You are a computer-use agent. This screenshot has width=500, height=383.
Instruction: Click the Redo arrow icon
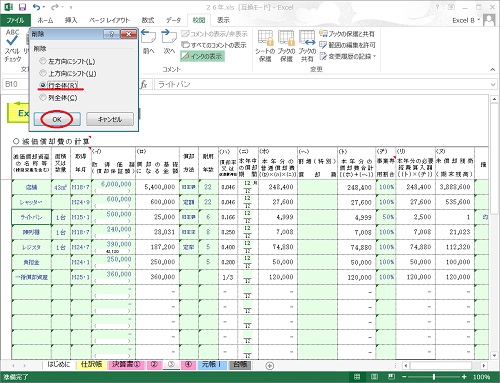[x=55, y=7]
